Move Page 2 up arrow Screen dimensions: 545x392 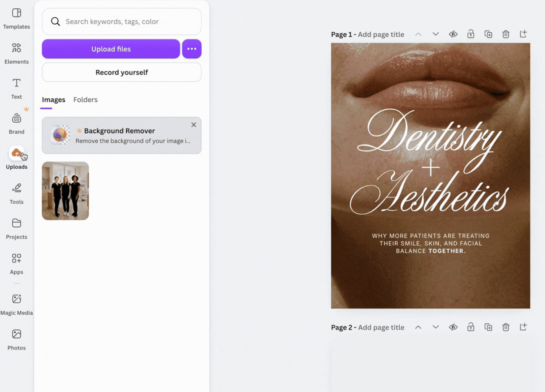[418, 327]
